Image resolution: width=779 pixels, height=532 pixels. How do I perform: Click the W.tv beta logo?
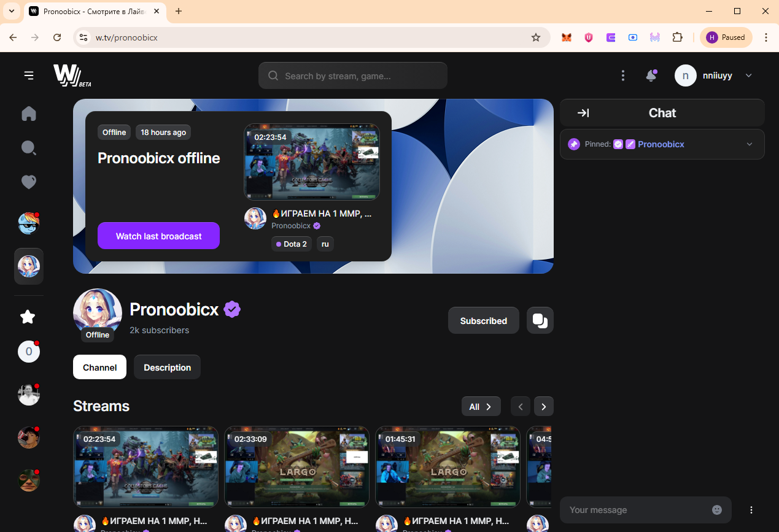(x=72, y=75)
